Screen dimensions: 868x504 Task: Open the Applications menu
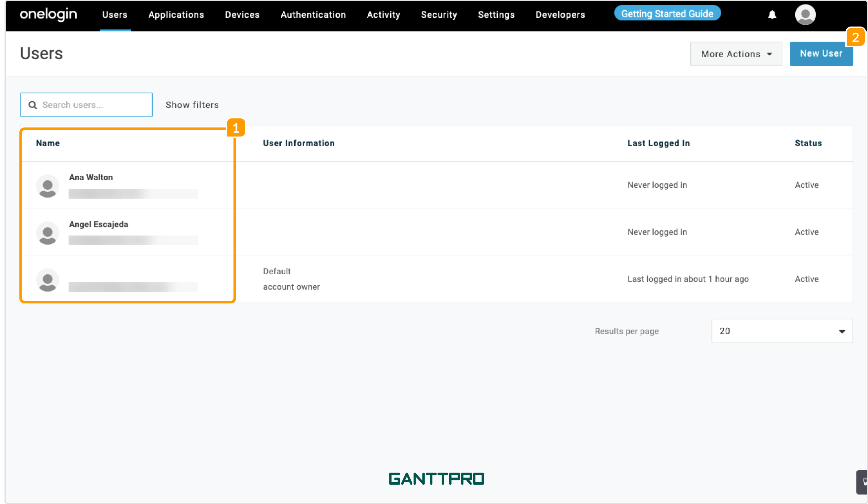point(176,15)
